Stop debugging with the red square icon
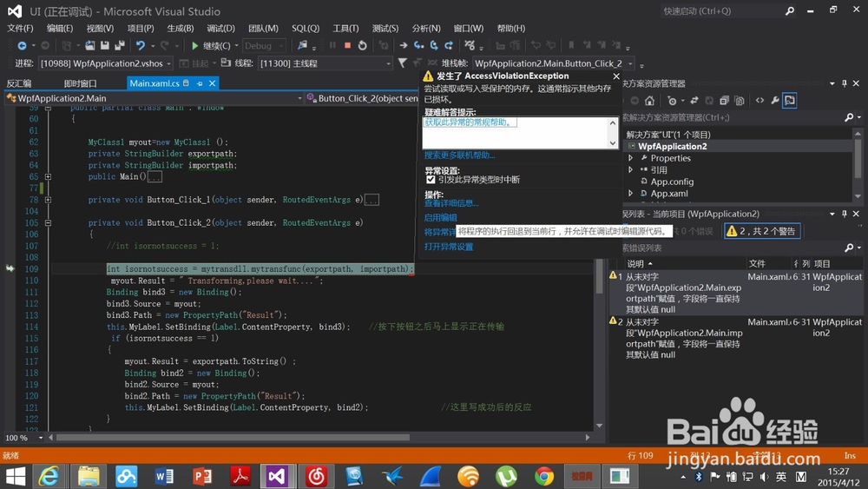Image resolution: width=868 pixels, height=489 pixels. (x=348, y=45)
